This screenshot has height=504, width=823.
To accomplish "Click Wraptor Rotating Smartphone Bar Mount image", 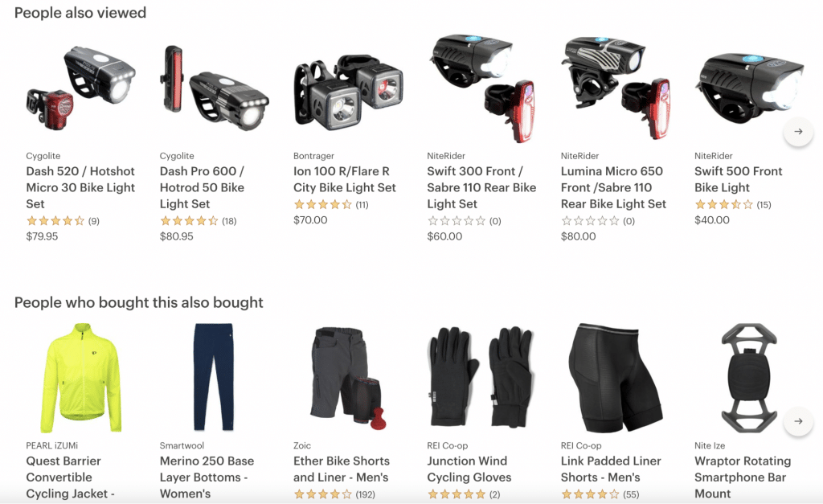I will click(748, 378).
